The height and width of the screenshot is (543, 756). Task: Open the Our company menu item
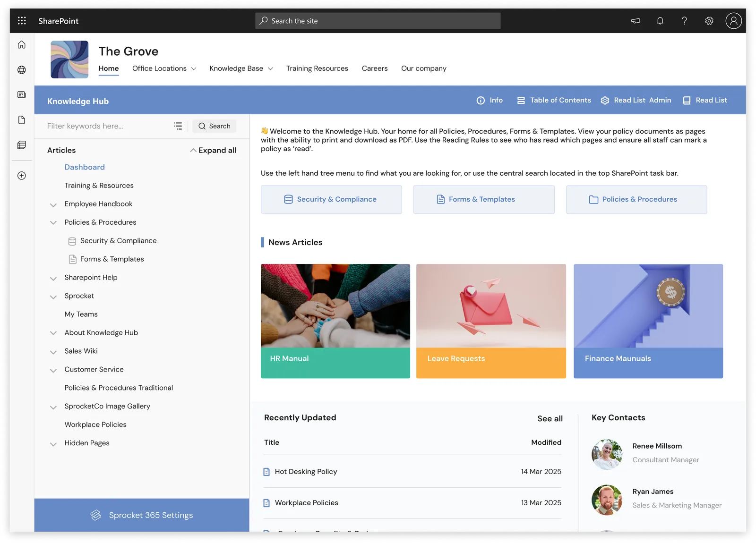[x=424, y=68]
